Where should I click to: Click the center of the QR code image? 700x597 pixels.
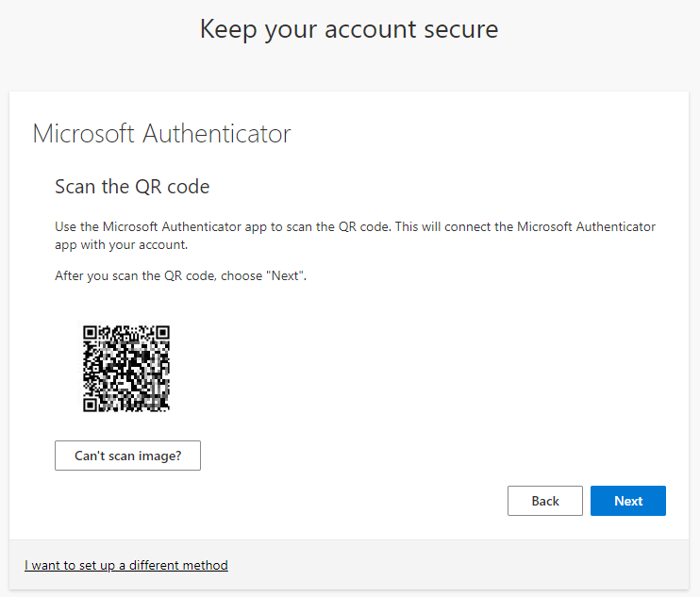point(126,369)
